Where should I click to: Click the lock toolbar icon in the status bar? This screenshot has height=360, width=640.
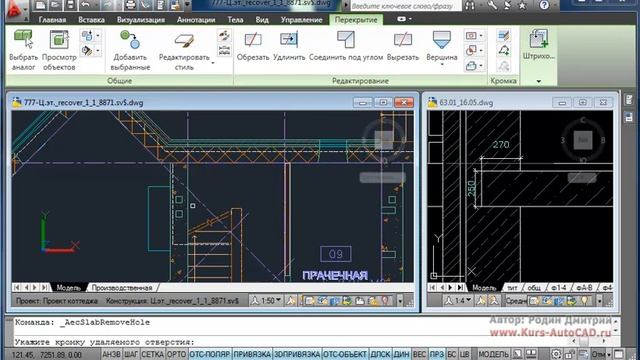point(570,354)
